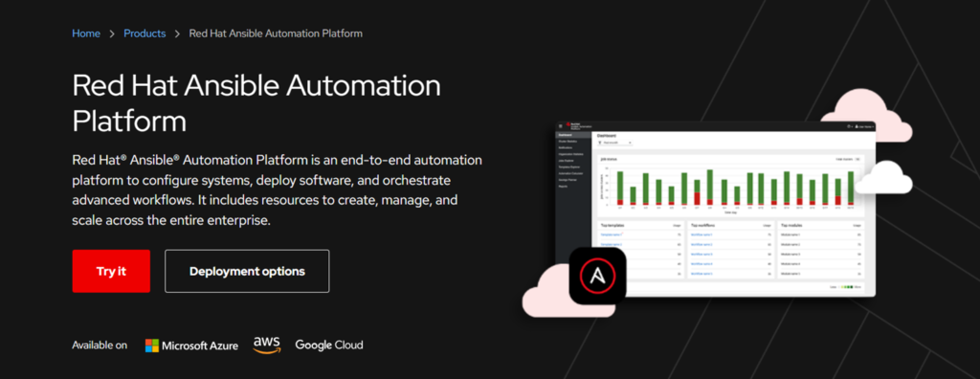
Task: Click the AWS logo
Action: (267, 346)
